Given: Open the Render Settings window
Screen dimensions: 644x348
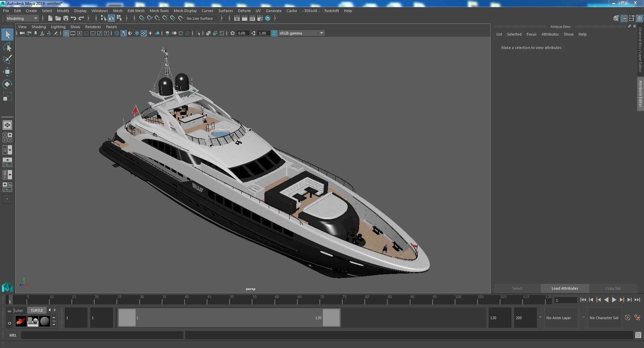Looking at the screenshot, I should pyautogui.click(x=260, y=18).
